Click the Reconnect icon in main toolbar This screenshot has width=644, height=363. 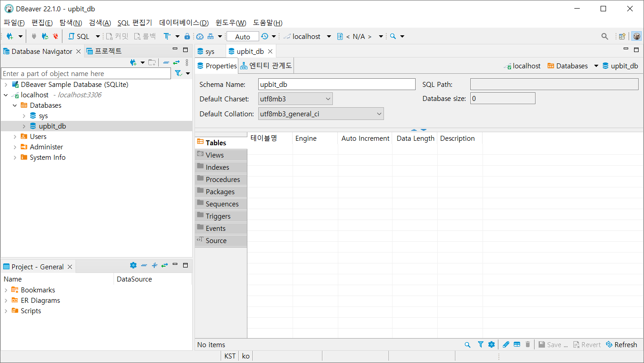point(45,36)
